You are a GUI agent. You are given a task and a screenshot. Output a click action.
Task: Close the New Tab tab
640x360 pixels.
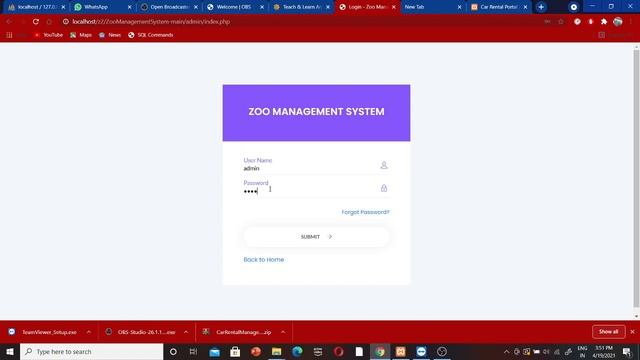[459, 7]
